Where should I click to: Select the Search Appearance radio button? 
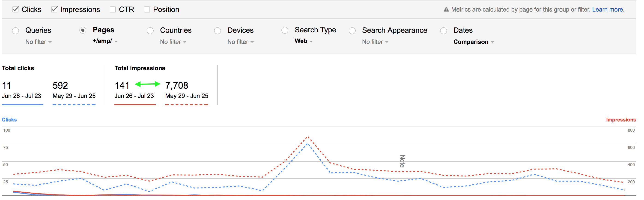352,30
